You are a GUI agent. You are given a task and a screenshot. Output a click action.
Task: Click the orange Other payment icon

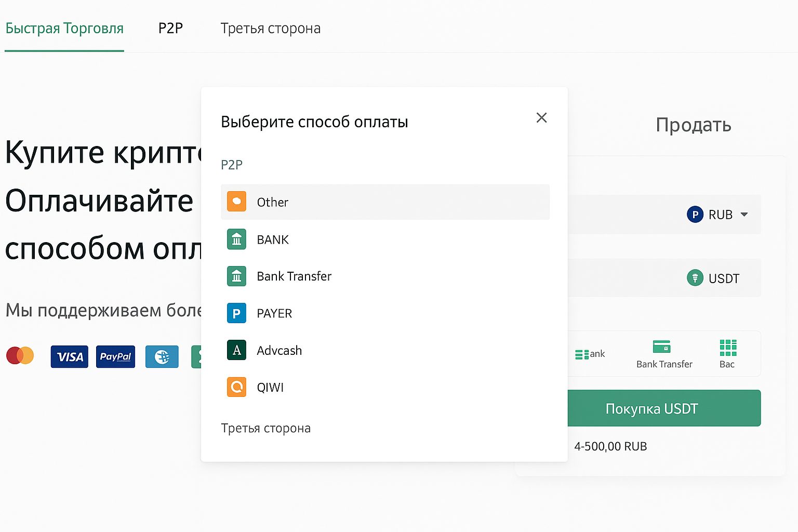236,202
